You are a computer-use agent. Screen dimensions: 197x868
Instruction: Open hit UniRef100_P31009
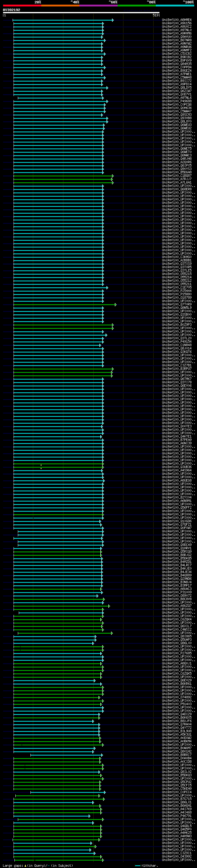coord(177,592)
